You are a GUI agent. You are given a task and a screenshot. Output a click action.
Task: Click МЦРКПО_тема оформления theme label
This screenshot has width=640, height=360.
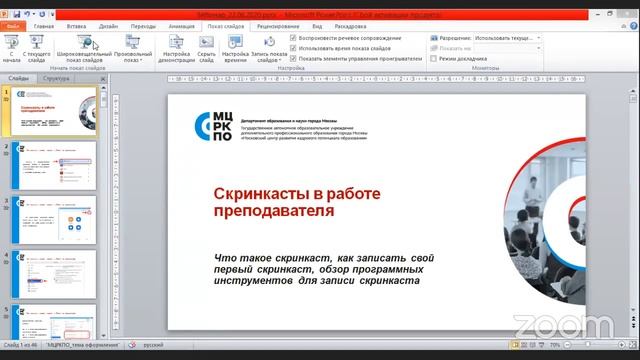tap(83, 345)
